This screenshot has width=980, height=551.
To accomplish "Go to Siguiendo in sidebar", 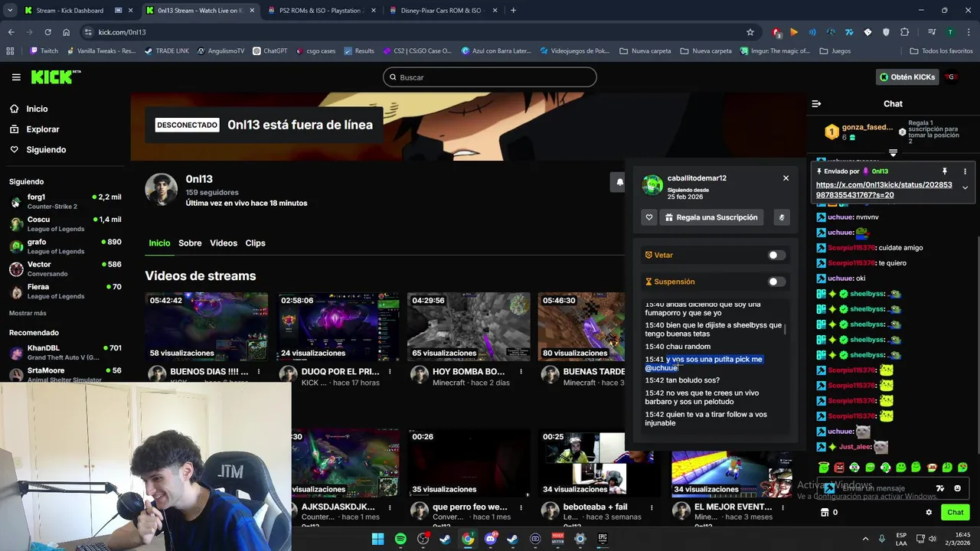I will coord(38,150).
